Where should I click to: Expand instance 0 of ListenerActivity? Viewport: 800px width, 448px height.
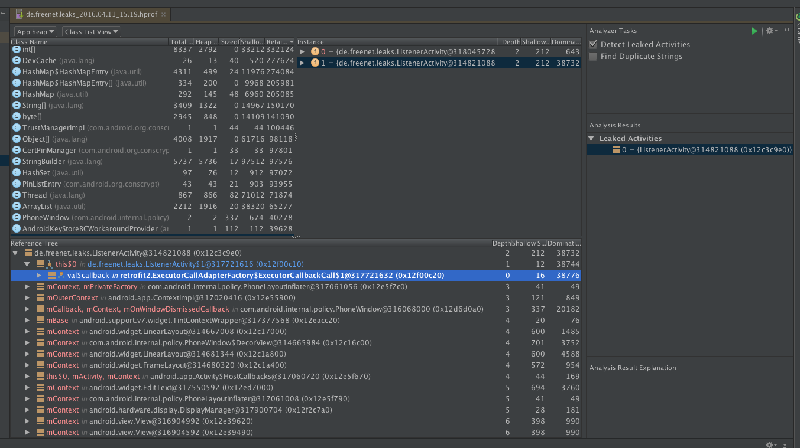point(302,52)
